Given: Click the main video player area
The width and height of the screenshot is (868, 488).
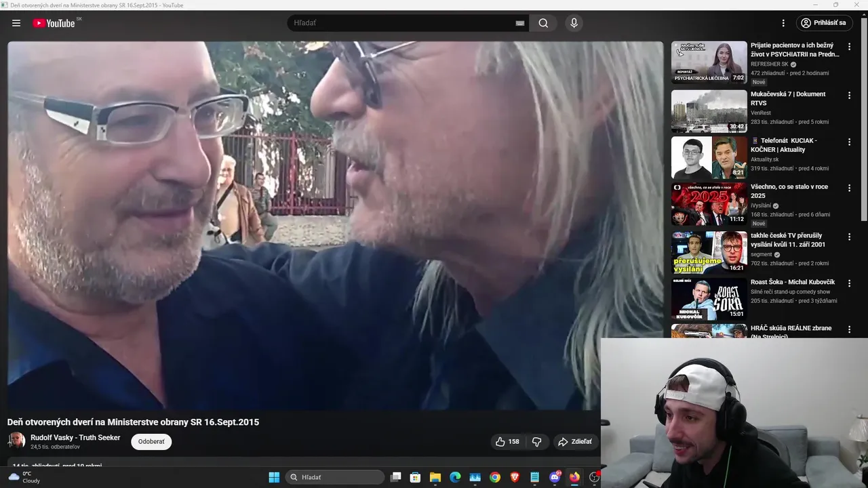Looking at the screenshot, I should click(x=335, y=226).
